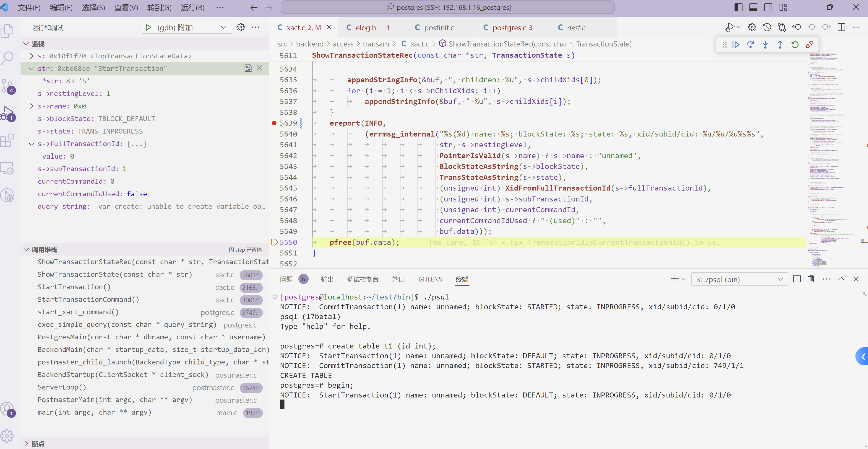Go back with the navigation arrow
This screenshot has height=449, width=868.
[254, 7]
